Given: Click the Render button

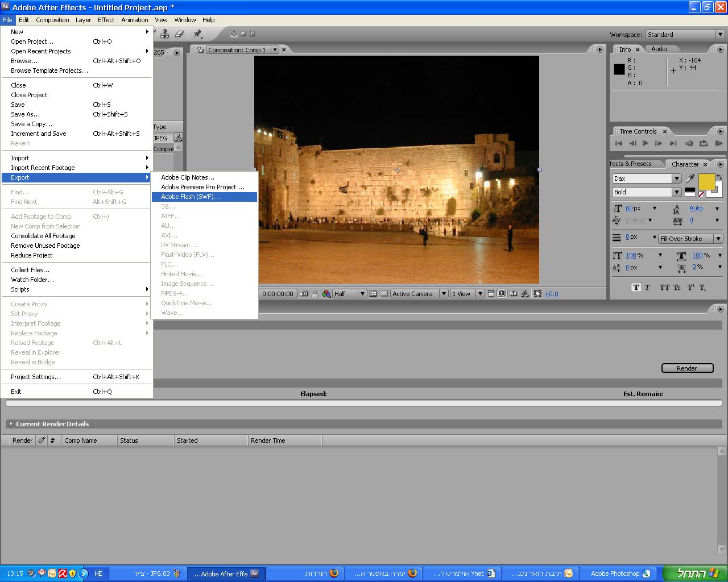Looking at the screenshot, I should pos(687,368).
